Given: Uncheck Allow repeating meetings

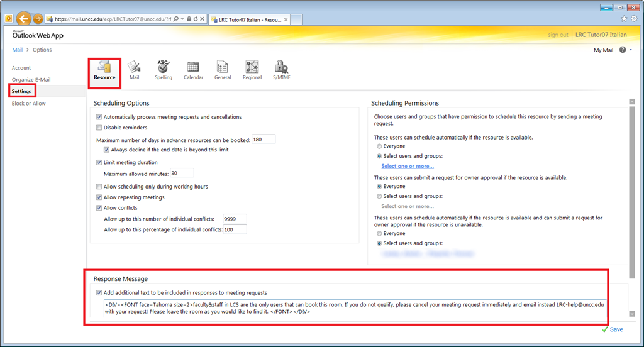Looking at the screenshot, I should coord(99,197).
